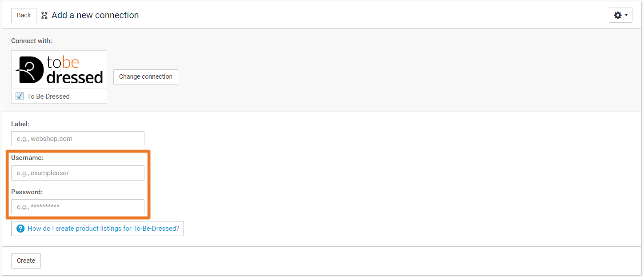Click the 'Password:' field label
Viewport: 644px width, 277px height.
point(27,192)
